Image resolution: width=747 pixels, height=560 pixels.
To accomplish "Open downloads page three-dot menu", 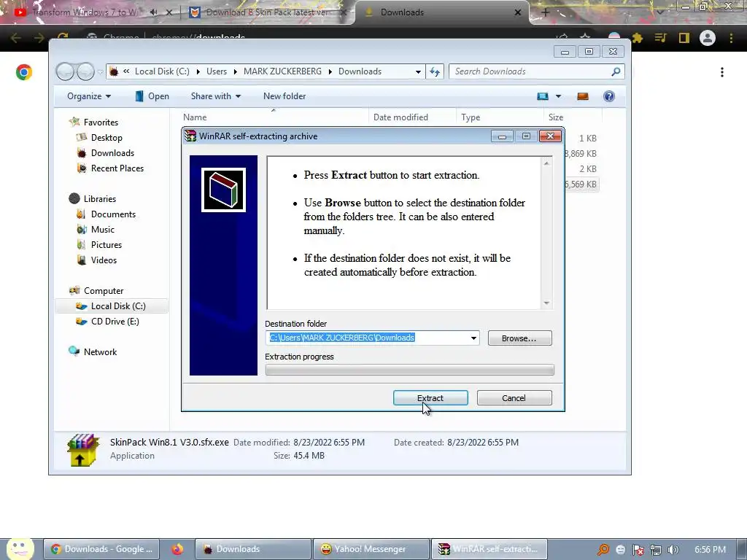I will click(722, 72).
